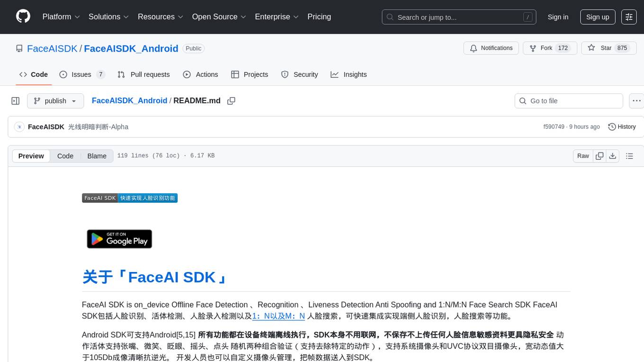Expand the Platform menu
This screenshot has width=644, height=362.
[x=61, y=17]
